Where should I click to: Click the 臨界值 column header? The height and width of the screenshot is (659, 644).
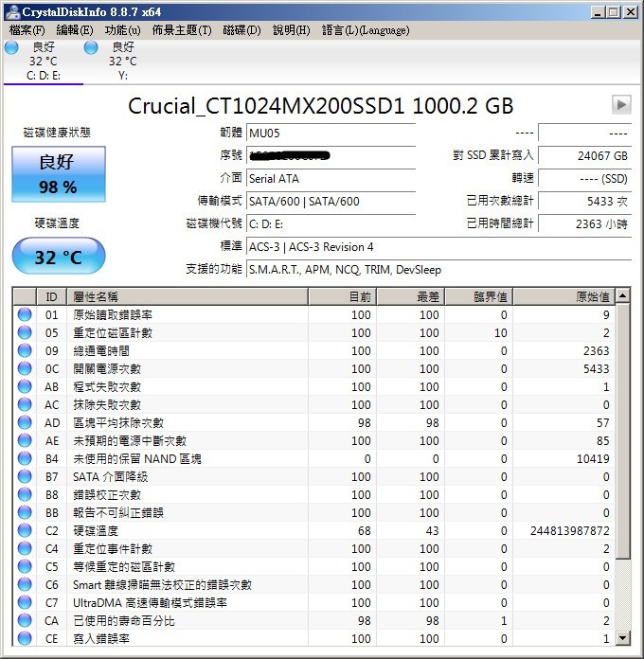[x=479, y=296]
